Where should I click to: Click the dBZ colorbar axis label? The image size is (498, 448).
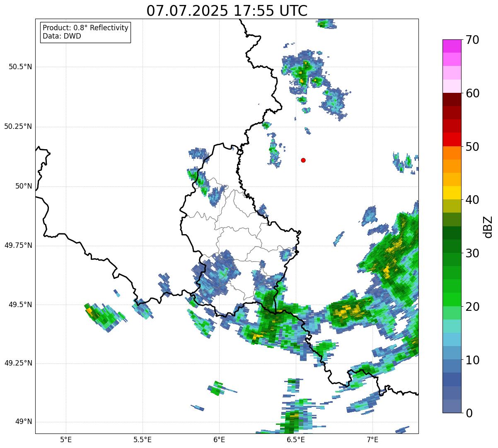[488, 226]
